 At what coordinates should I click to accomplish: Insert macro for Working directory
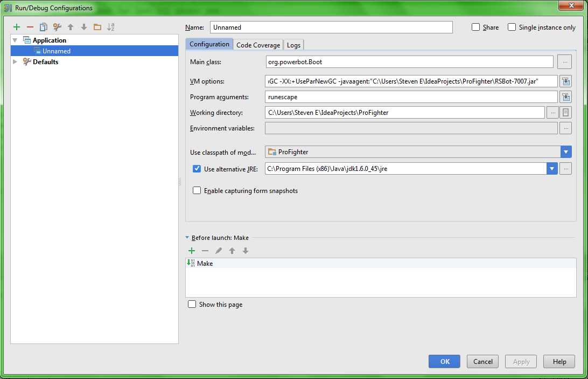pyautogui.click(x=565, y=112)
